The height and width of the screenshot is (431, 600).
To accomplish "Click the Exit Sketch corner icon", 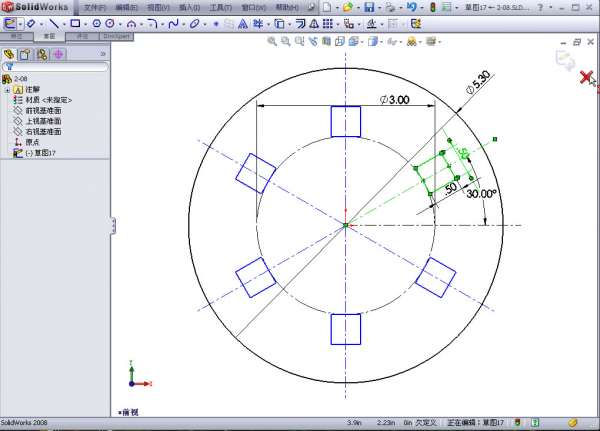I will (566, 60).
